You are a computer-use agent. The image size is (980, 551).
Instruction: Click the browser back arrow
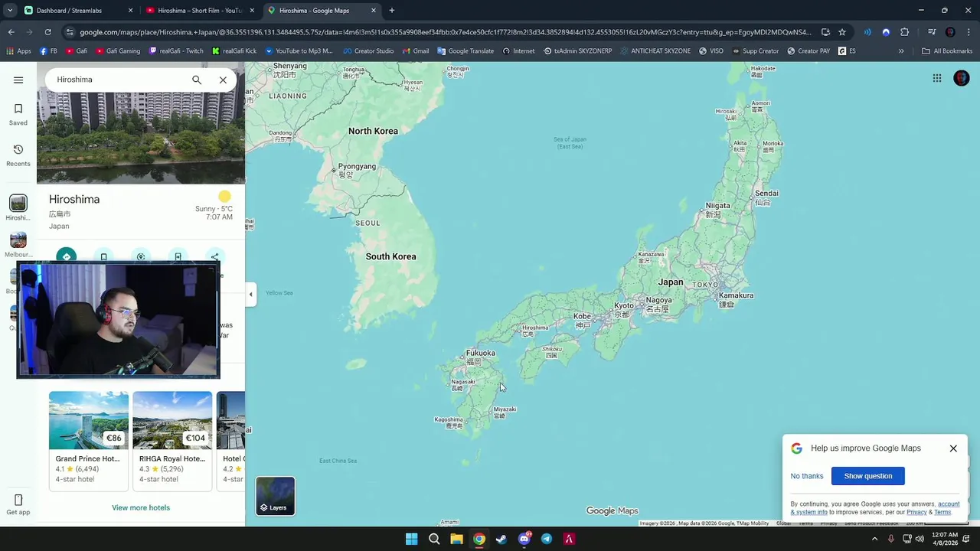pyautogui.click(x=11, y=32)
